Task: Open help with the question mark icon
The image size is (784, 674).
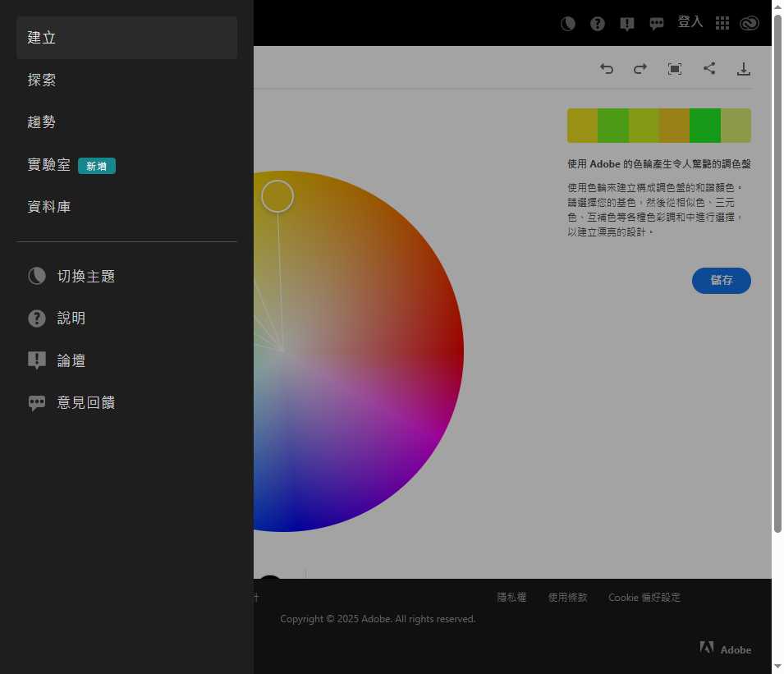Action: tap(598, 23)
